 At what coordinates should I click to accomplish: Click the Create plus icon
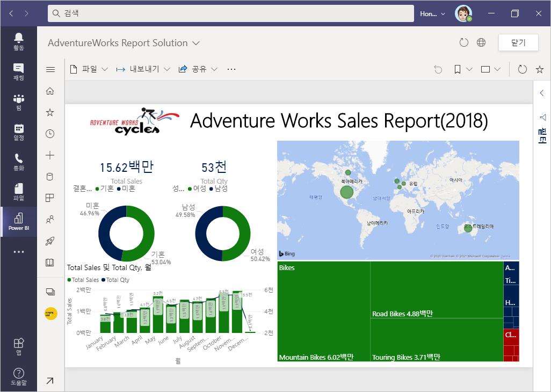click(50, 155)
